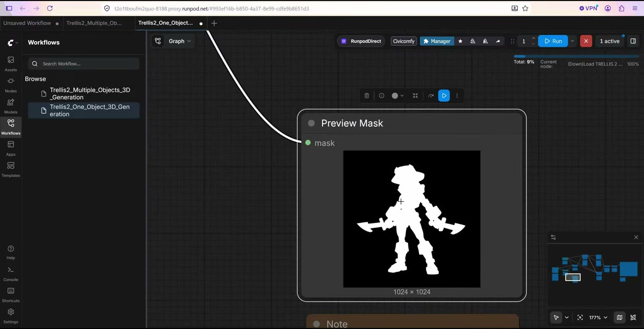644x329 pixels.
Task: Execute node with blue play icon
Action: point(444,96)
